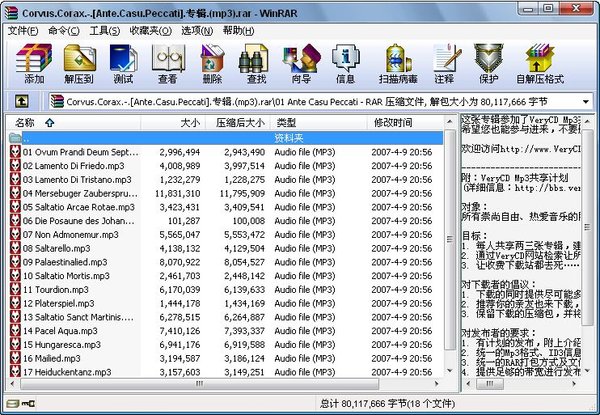Click MP3 icon of 08 Saltarello.mp3
Screen dimensions: 600x415
pyautogui.click(x=15, y=248)
